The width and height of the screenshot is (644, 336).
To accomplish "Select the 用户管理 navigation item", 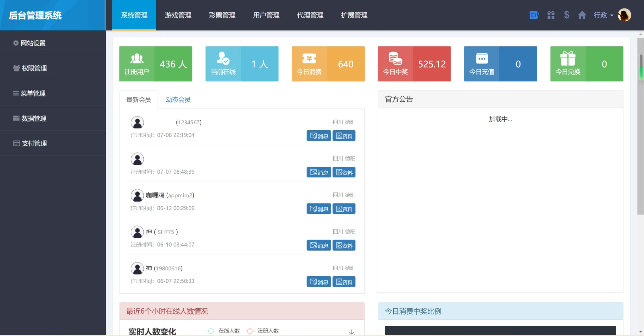I will pos(266,15).
